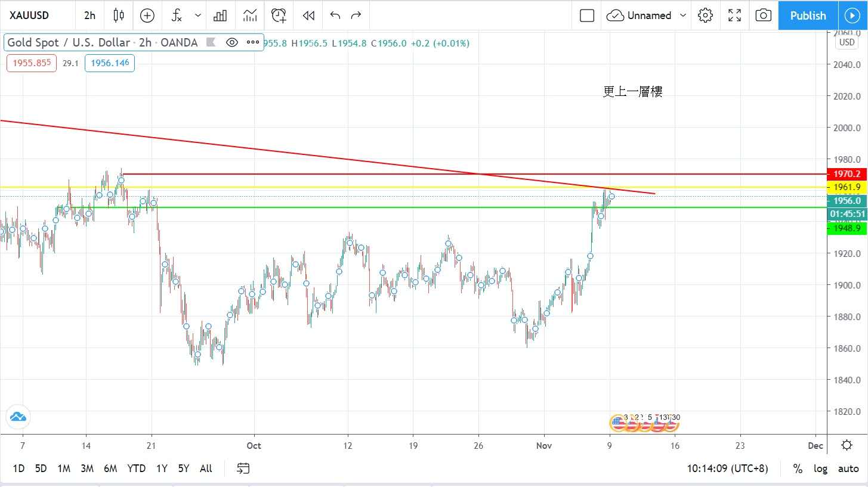The width and height of the screenshot is (868, 487).
Task: Take a chart snapshot with the camera icon
Action: click(x=763, y=15)
